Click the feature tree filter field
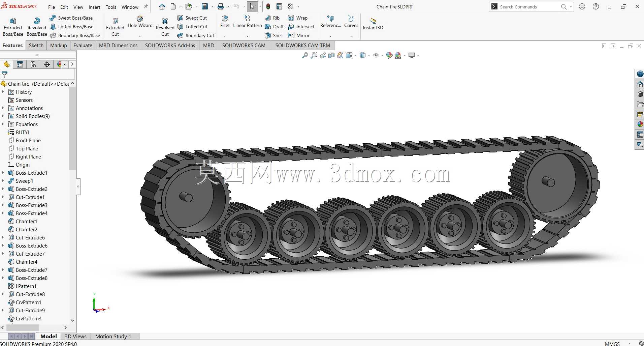644x346 pixels. tap(38, 75)
